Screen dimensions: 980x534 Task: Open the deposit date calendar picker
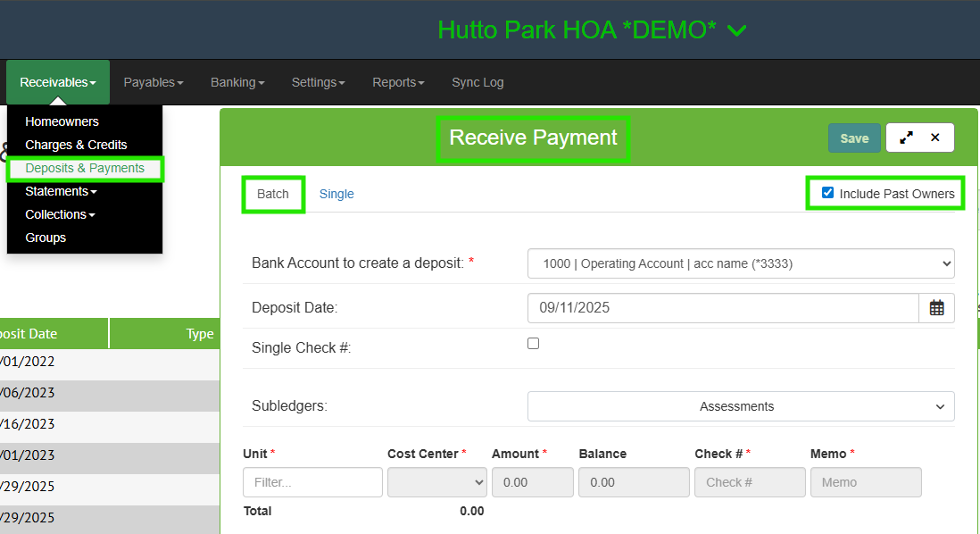point(936,307)
